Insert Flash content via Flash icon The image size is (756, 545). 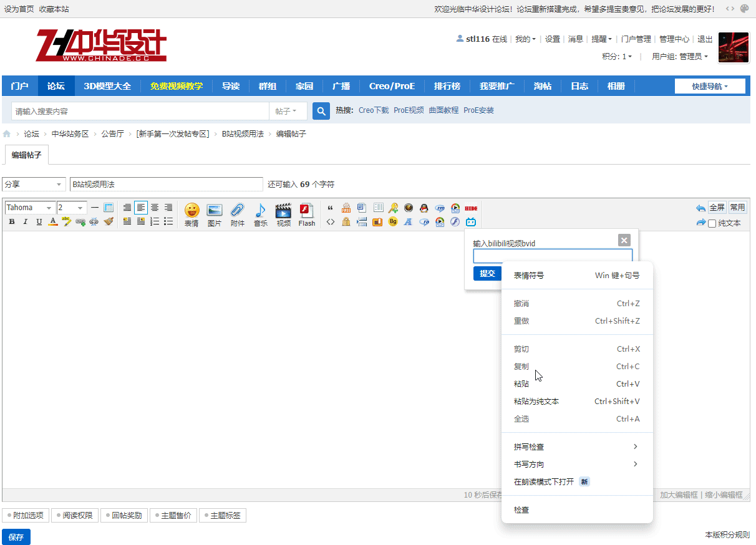click(x=307, y=215)
